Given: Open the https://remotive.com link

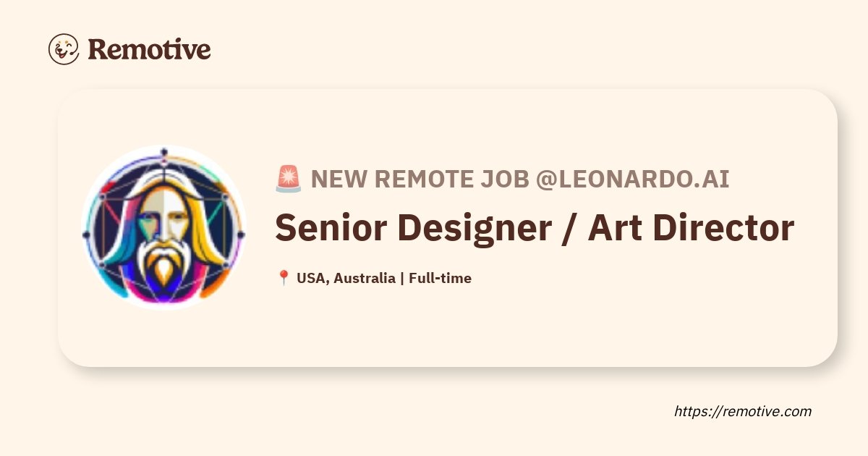Looking at the screenshot, I should point(743,411).
